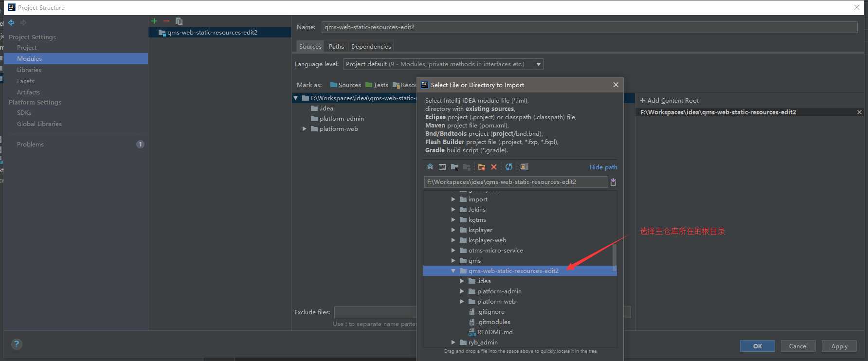
Task: Click the Hide path link
Action: (603, 167)
